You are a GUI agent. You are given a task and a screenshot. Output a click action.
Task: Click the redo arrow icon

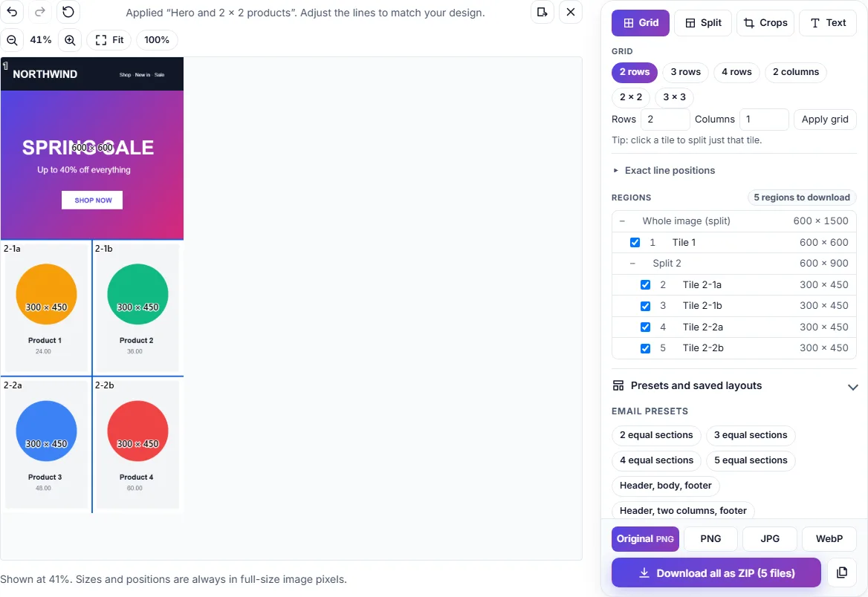point(40,12)
